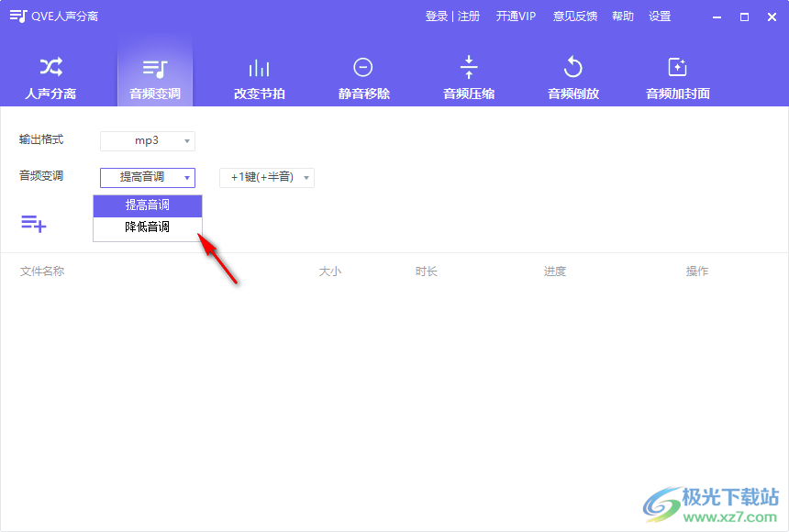789x532 pixels.
Task: Click the QVE app logo icon
Action: coord(17,16)
